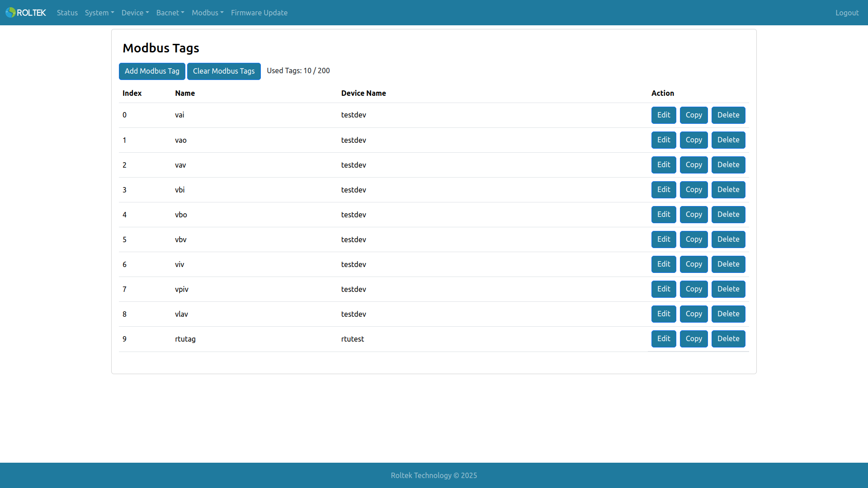Edit the vbo tag
868x488 pixels.
pyautogui.click(x=664, y=214)
